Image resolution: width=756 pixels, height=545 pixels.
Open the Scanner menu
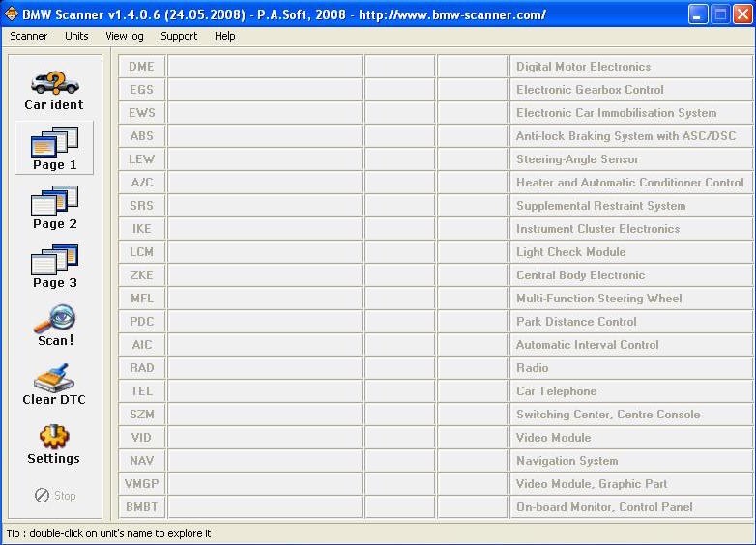28,36
